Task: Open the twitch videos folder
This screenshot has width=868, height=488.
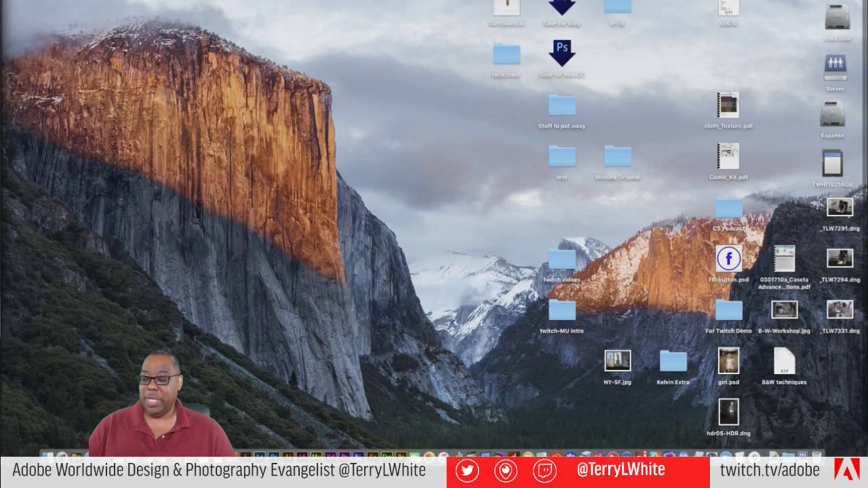Action: (x=562, y=258)
